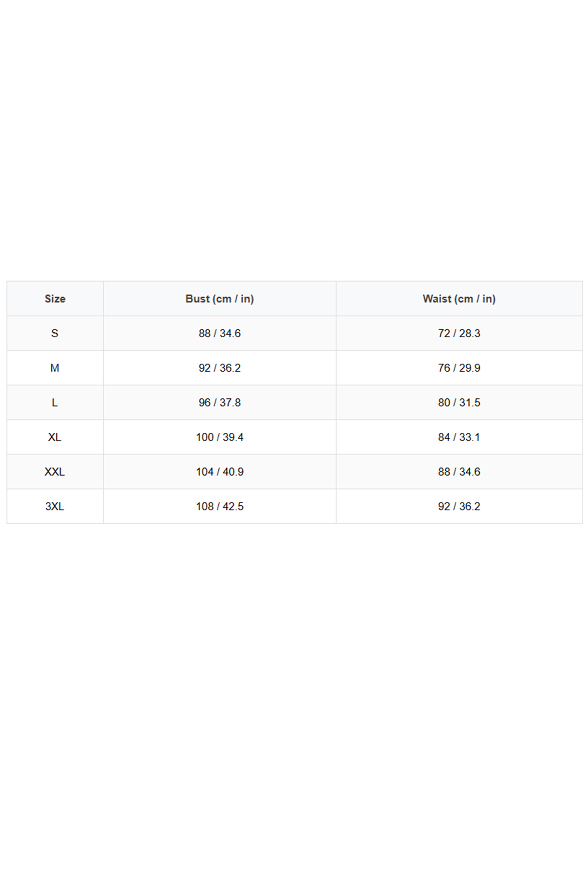Click the M size row label

(55, 368)
